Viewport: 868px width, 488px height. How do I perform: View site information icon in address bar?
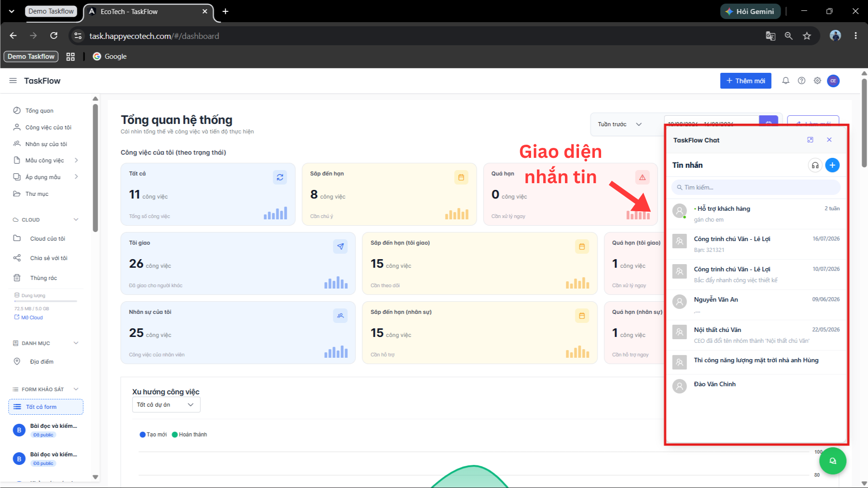coord(78,36)
